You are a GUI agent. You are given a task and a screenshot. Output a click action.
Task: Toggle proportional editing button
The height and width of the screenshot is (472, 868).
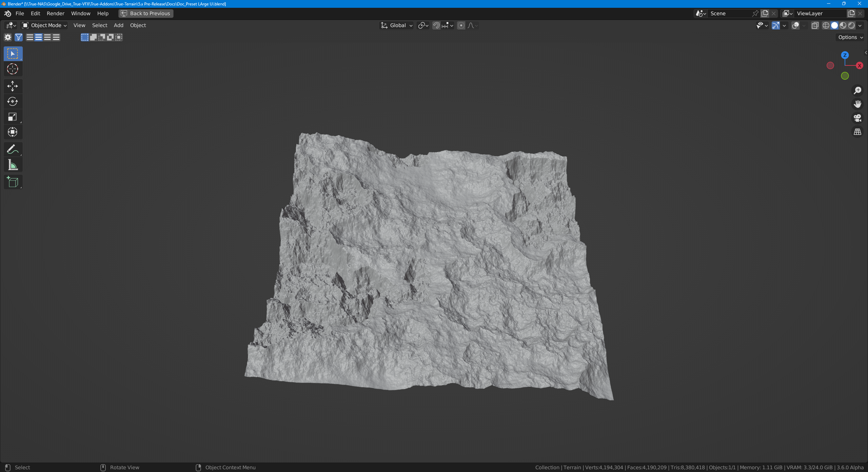[x=461, y=25]
